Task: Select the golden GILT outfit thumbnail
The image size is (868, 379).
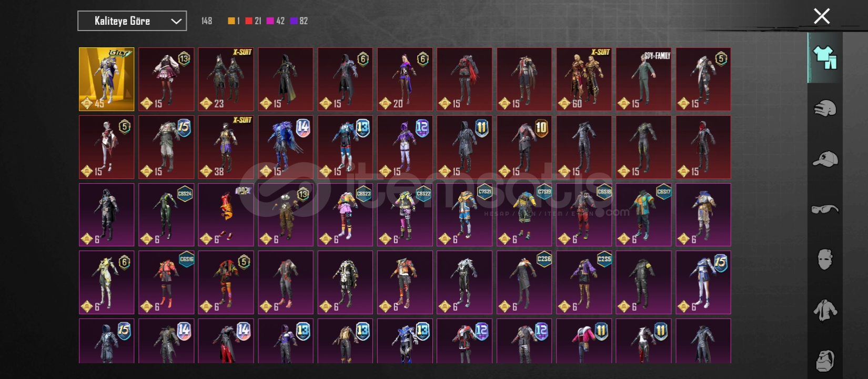Action: (x=107, y=79)
